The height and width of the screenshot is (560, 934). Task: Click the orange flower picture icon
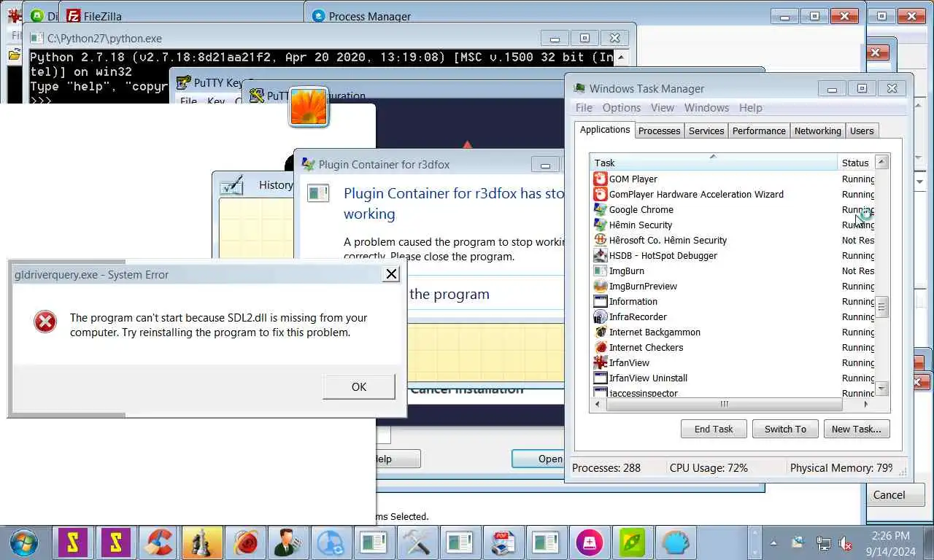pyautogui.click(x=309, y=106)
